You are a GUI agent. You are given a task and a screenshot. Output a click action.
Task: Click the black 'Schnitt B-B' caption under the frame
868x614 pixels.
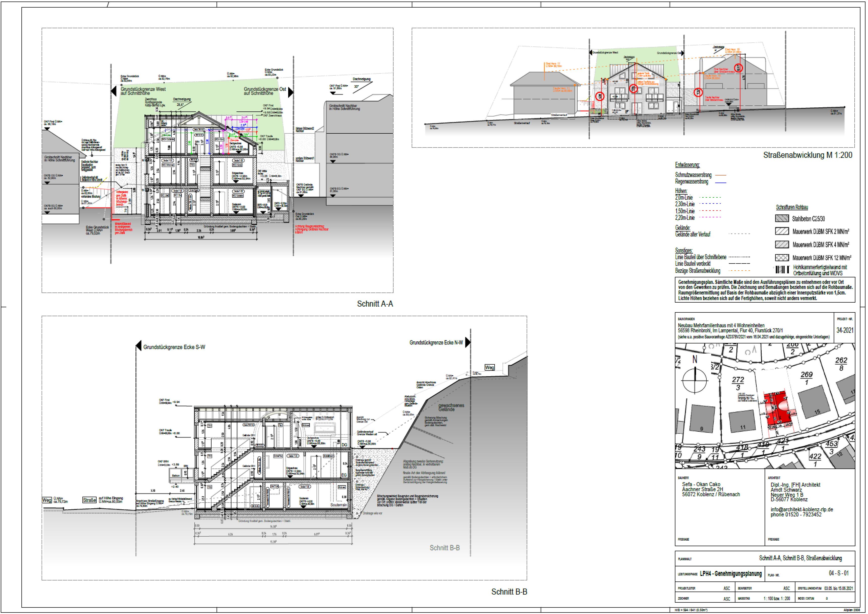click(509, 592)
